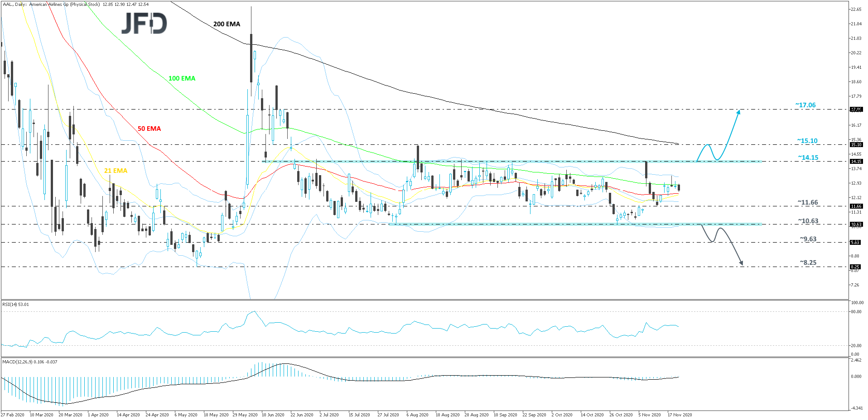Click the 6 May 2020 date label
Viewport: 868px width, 420px height.
(186, 415)
